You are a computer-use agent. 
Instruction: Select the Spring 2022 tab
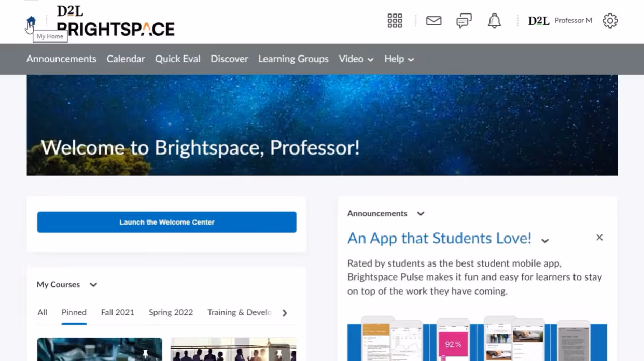[x=171, y=312]
